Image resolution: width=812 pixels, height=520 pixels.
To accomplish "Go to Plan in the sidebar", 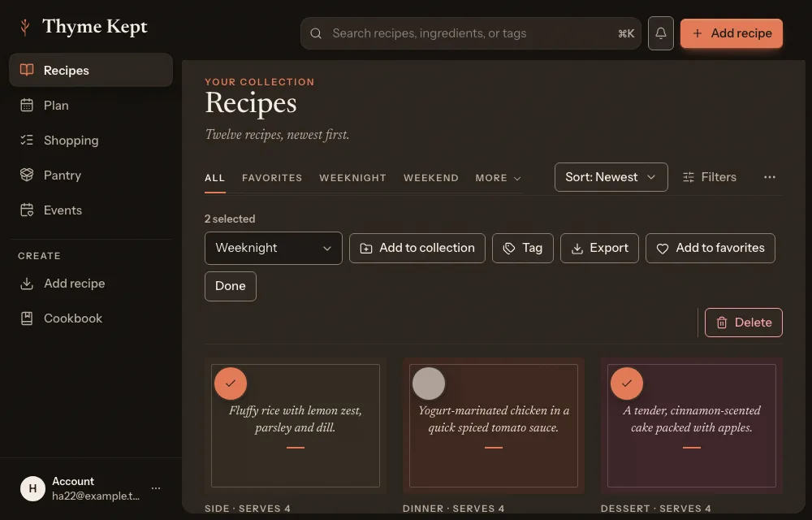I will click(91, 105).
